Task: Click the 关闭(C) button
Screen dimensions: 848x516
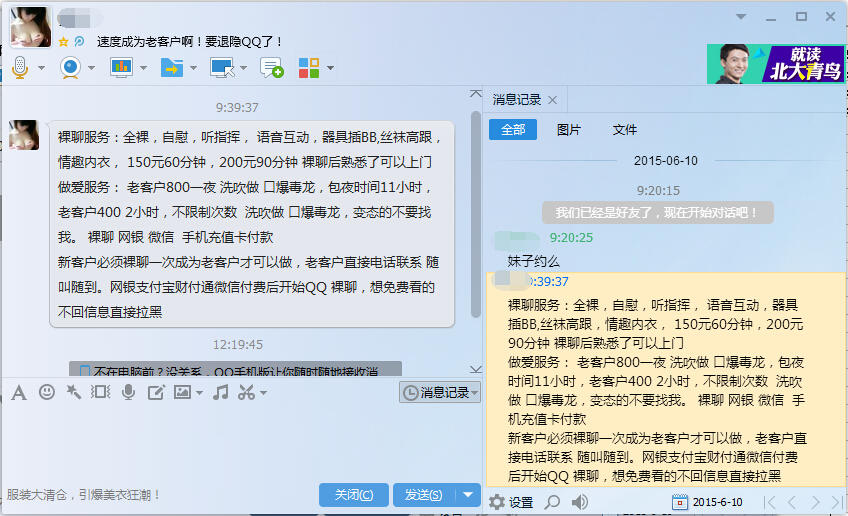Action: [x=354, y=495]
